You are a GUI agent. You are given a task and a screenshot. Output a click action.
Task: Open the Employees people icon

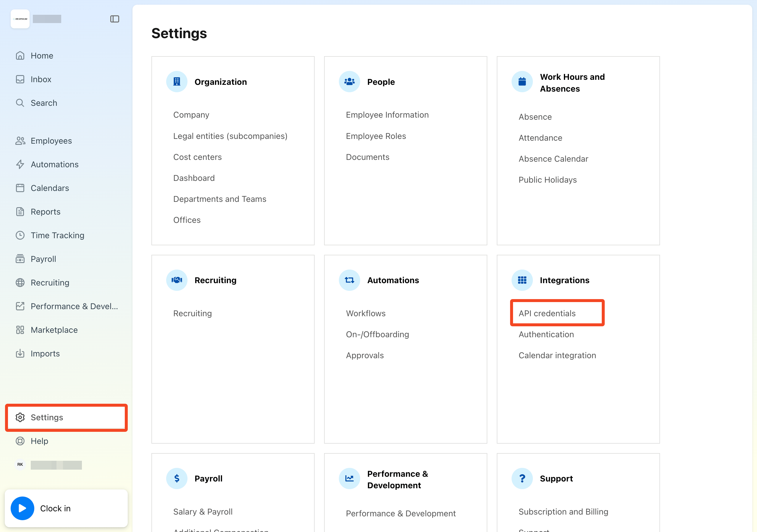pyautogui.click(x=20, y=141)
